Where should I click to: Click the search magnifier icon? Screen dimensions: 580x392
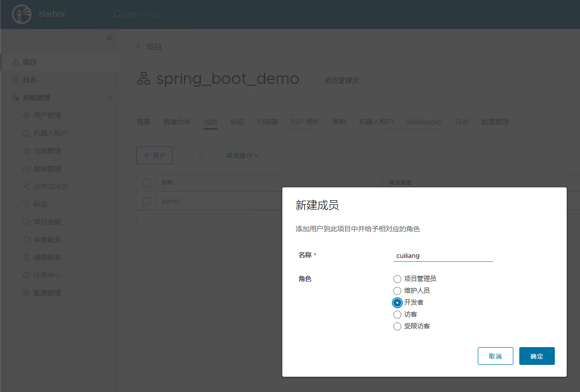pyautogui.click(x=117, y=14)
